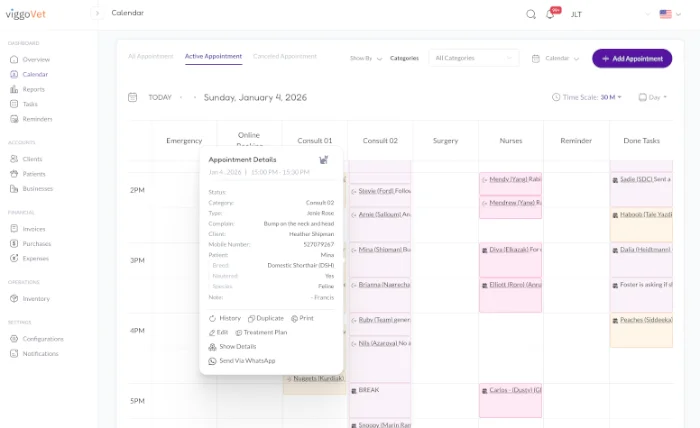Click the History clock icon in the popup
700x428 pixels.
212,318
